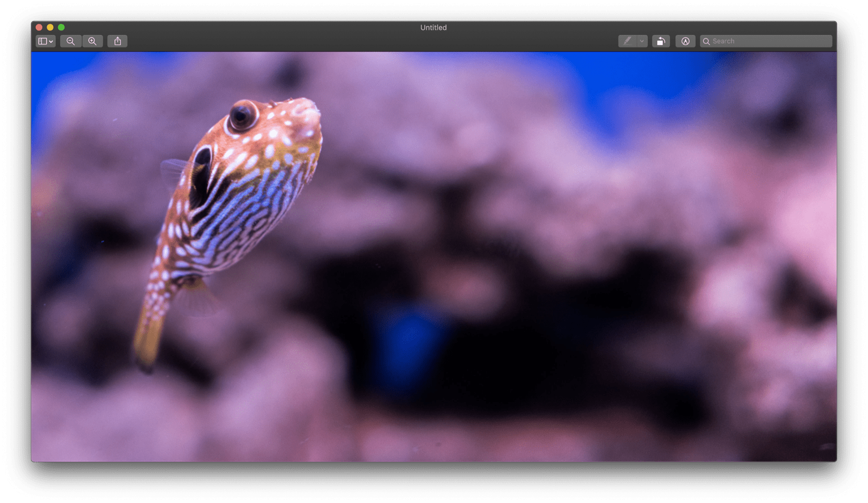This screenshot has width=868, height=503.
Task: Expand the chevron beside the sidebar button
Action: tap(50, 41)
